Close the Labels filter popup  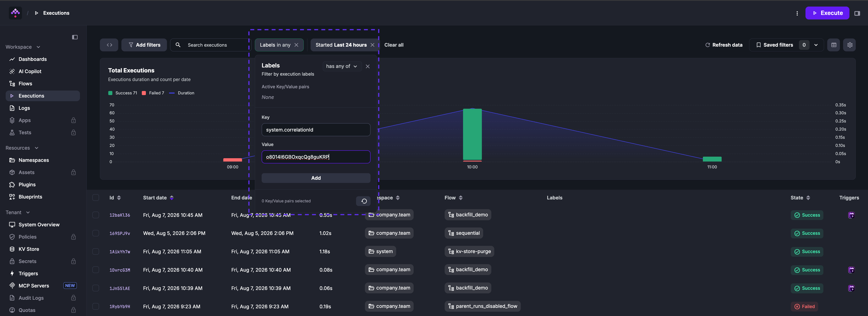(368, 66)
